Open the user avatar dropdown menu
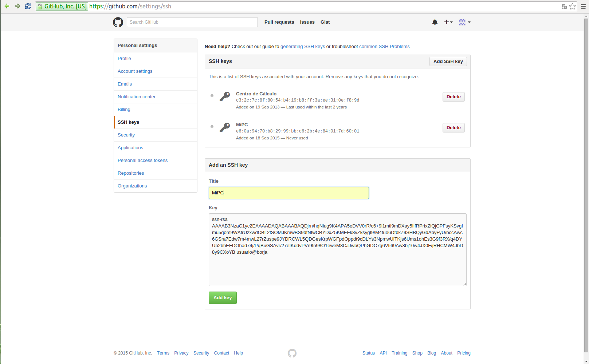This screenshot has height=364, width=589. [464, 22]
